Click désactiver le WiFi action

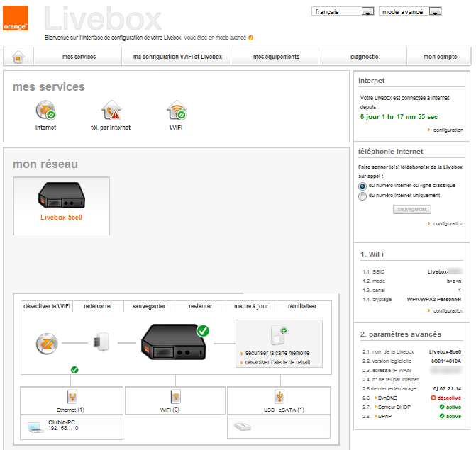click(47, 306)
